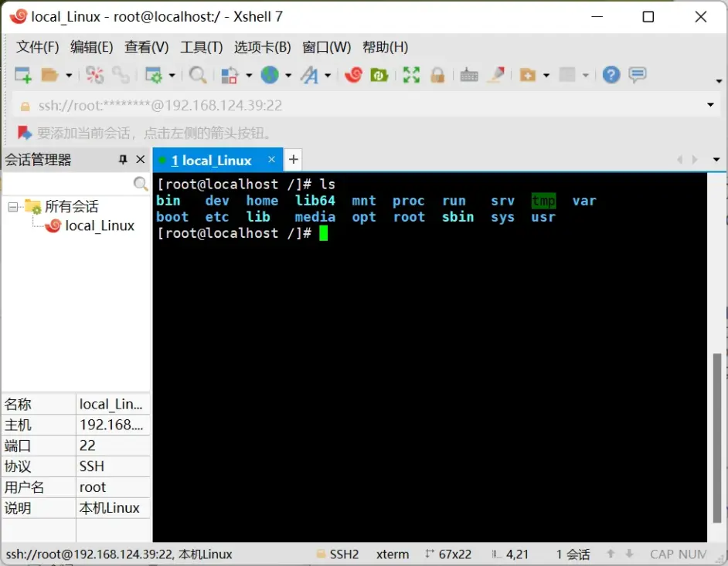Click the terminal vertical scrollbar thumb

point(717,438)
